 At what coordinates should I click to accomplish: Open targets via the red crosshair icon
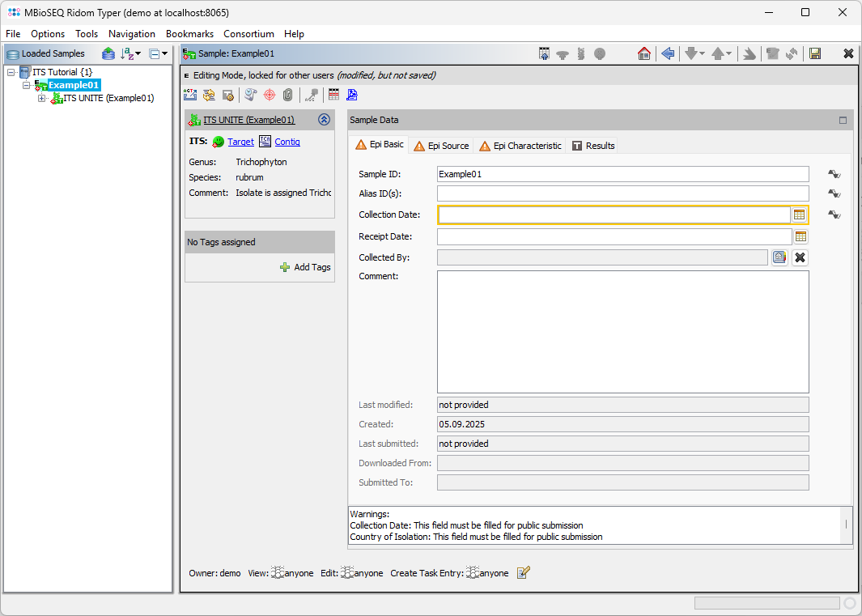coord(268,95)
